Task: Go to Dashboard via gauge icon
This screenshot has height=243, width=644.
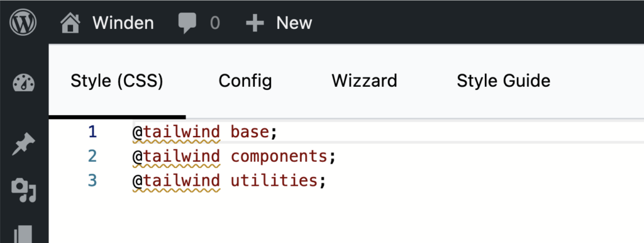Action: click(x=24, y=84)
